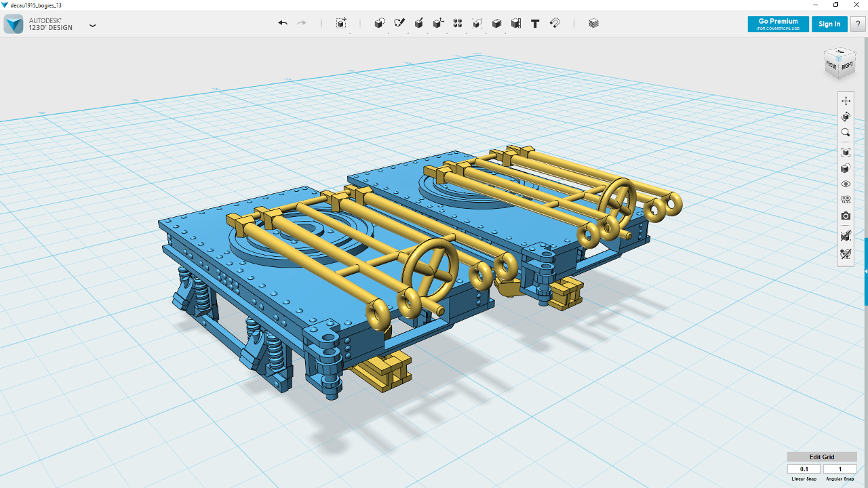The width and height of the screenshot is (868, 488).
Task: Click the Fit to view icon
Action: (846, 152)
